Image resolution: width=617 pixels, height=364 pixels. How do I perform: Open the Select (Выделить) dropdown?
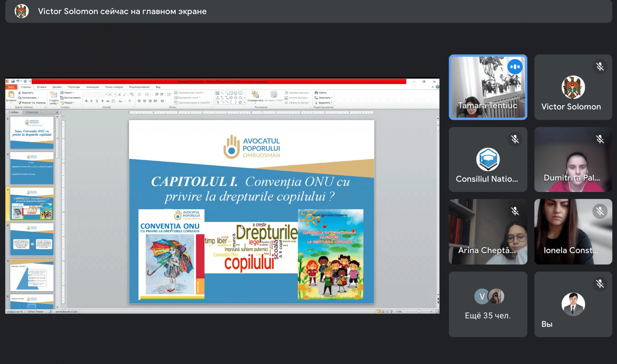323,103
